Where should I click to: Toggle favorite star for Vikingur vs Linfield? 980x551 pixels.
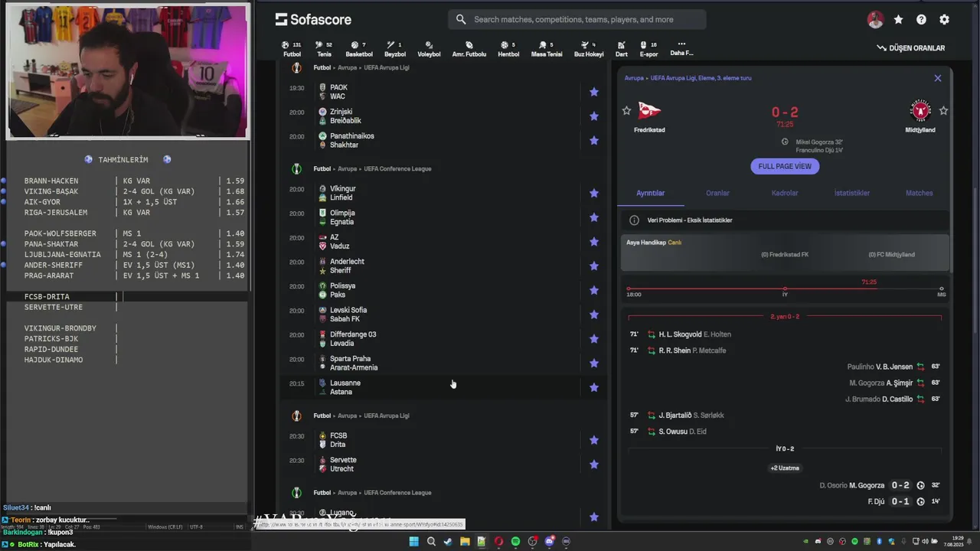pyautogui.click(x=593, y=193)
